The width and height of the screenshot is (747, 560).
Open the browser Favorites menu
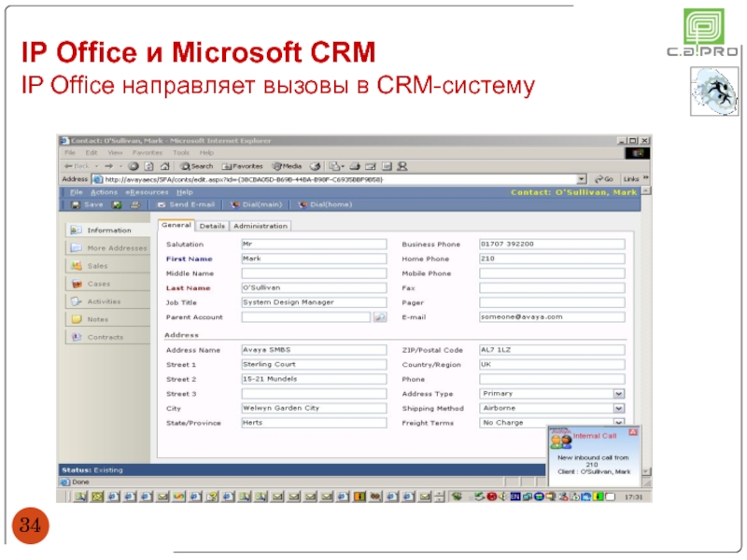pyautogui.click(x=148, y=153)
